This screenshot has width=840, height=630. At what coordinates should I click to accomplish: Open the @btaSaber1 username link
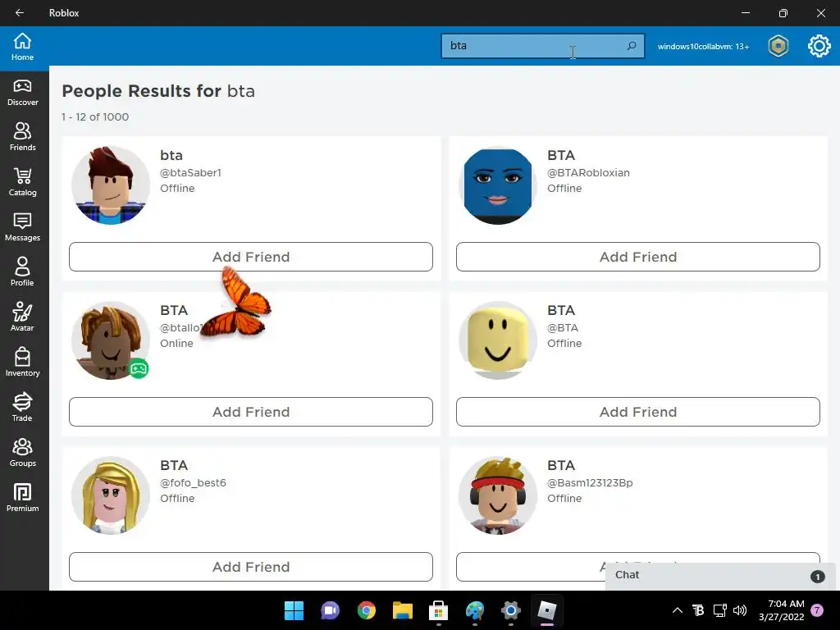click(190, 172)
